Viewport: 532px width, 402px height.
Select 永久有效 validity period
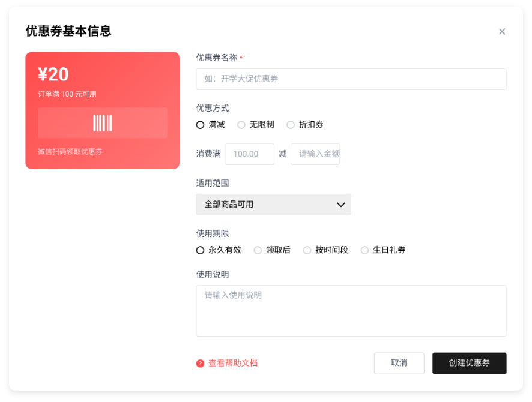201,250
